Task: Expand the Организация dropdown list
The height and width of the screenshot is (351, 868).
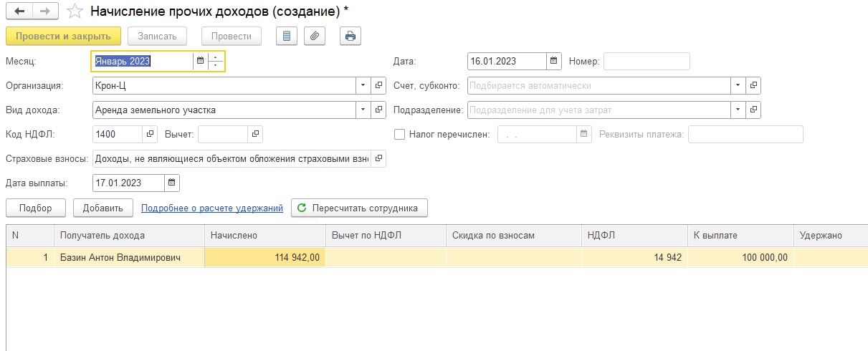Action: tap(363, 86)
